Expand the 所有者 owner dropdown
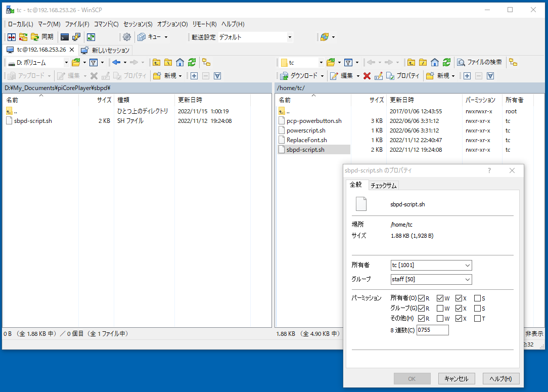This screenshot has width=548, height=392. (x=467, y=266)
